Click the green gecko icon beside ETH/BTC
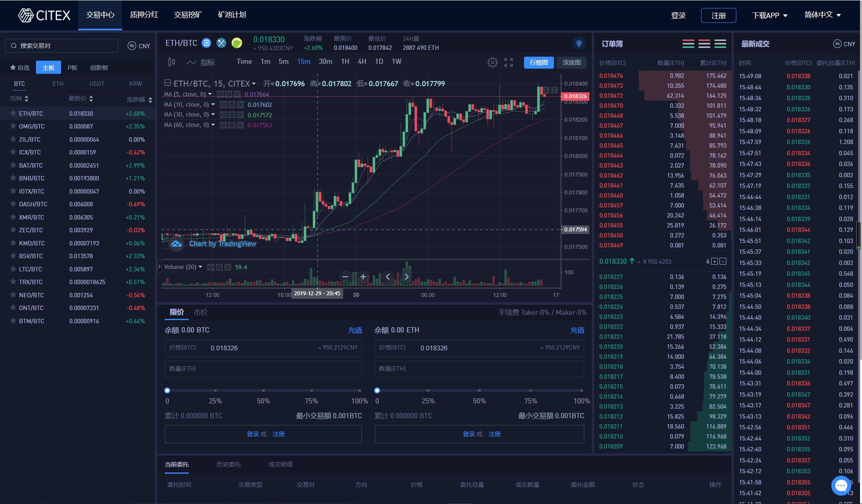 point(237,43)
